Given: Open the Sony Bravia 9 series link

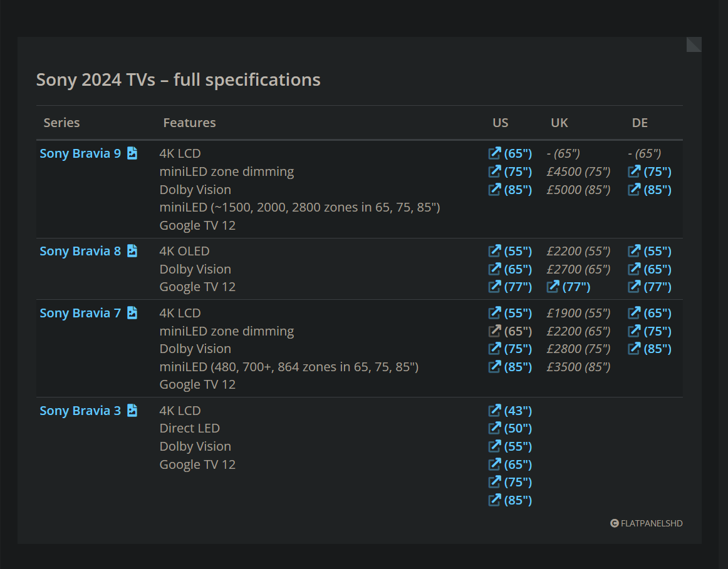Looking at the screenshot, I should 80,153.
